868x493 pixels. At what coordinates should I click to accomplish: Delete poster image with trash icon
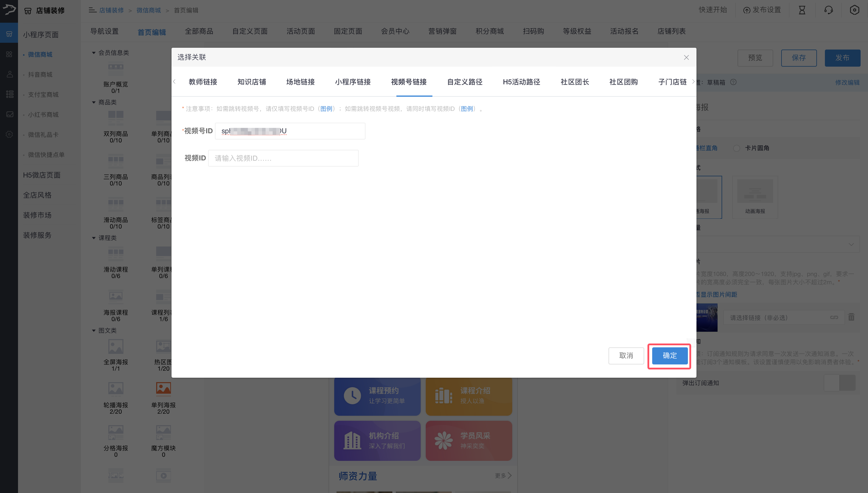pyautogui.click(x=851, y=317)
